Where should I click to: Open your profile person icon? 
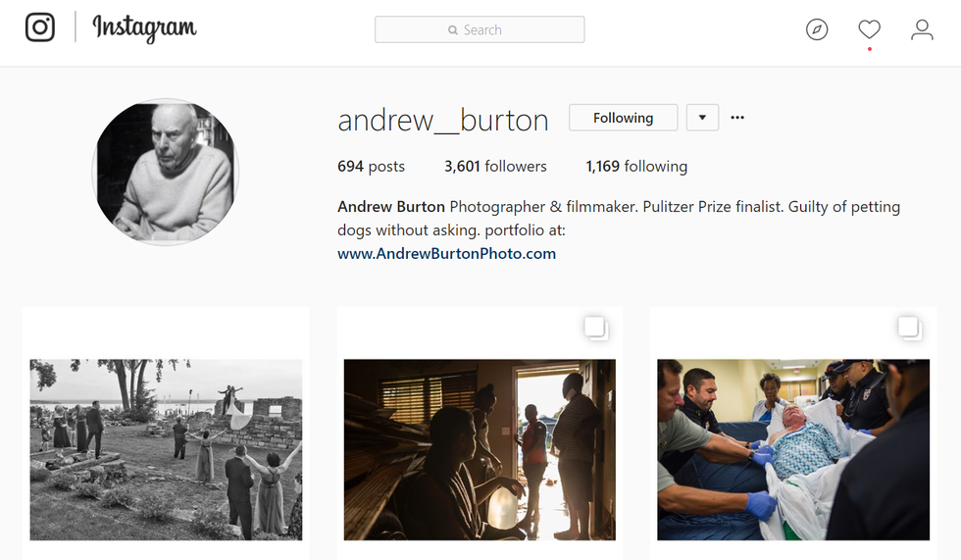921,29
